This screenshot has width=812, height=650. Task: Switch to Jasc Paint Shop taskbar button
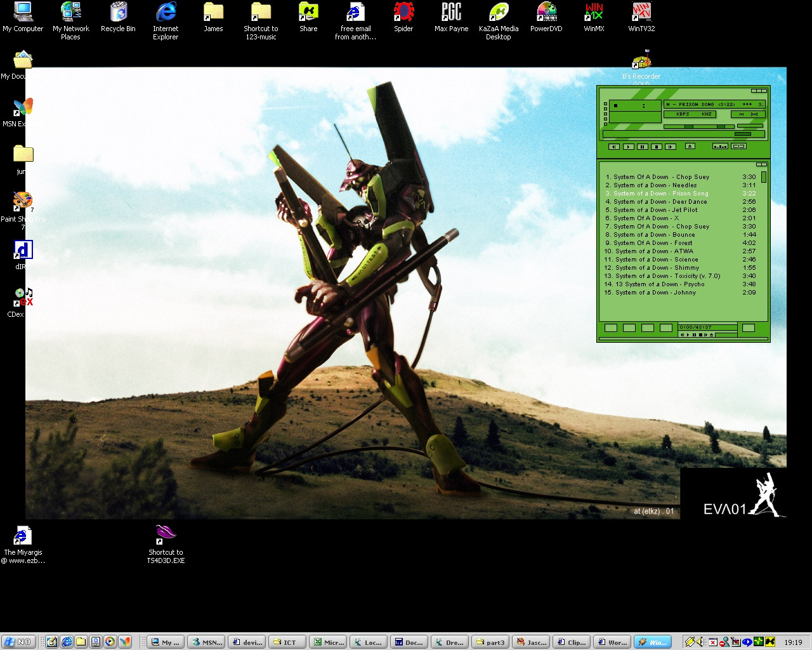pyautogui.click(x=531, y=642)
